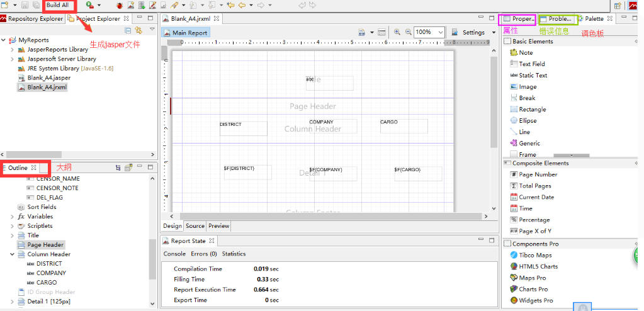The height and width of the screenshot is (311, 644).
Task: Expand the JasperReports Library tree node
Action: tap(13, 49)
